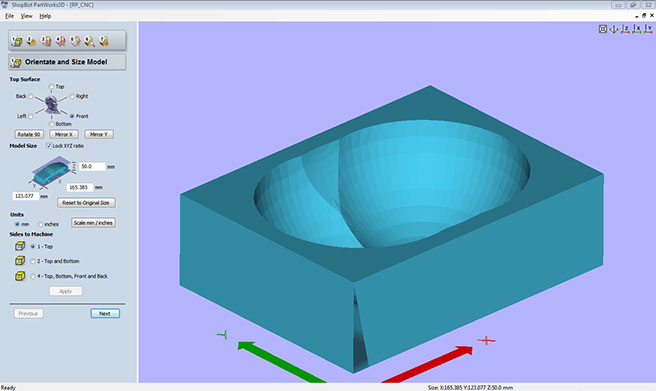Click the Mirror X button
Image resolution: width=656 pixels, height=391 pixels.
click(64, 134)
